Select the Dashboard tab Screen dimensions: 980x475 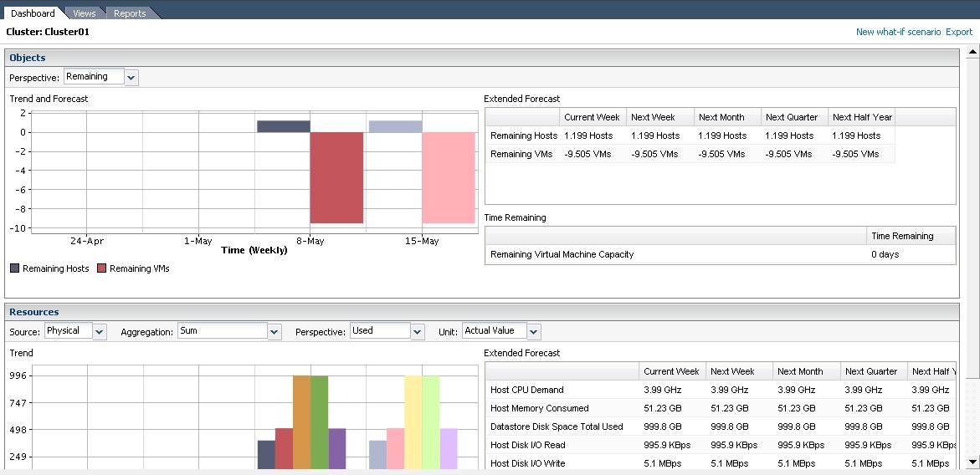pos(33,13)
